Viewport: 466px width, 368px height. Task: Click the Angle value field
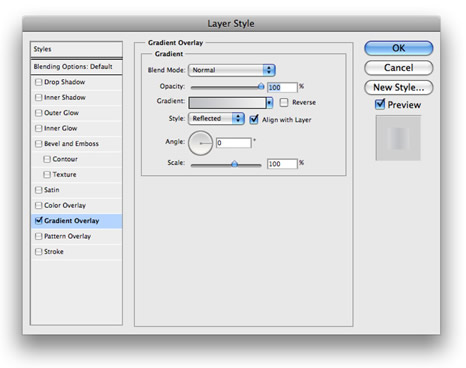pos(234,143)
